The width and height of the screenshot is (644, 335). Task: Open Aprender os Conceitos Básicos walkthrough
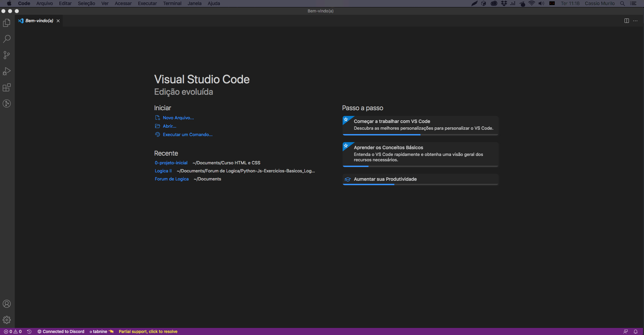[x=420, y=155]
